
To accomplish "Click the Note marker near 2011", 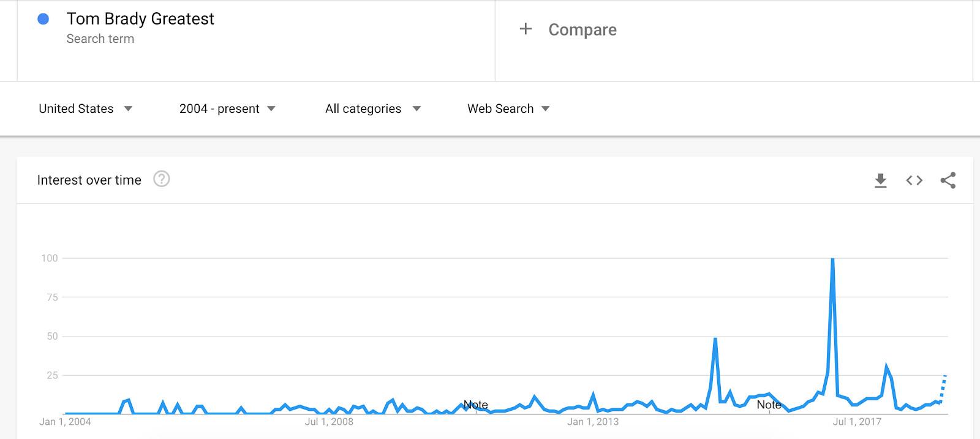I will (x=475, y=405).
